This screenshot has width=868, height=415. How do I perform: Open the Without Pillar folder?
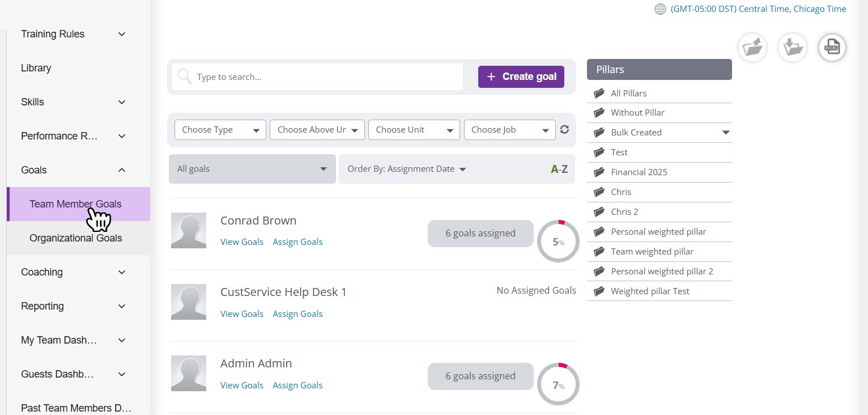tap(637, 113)
